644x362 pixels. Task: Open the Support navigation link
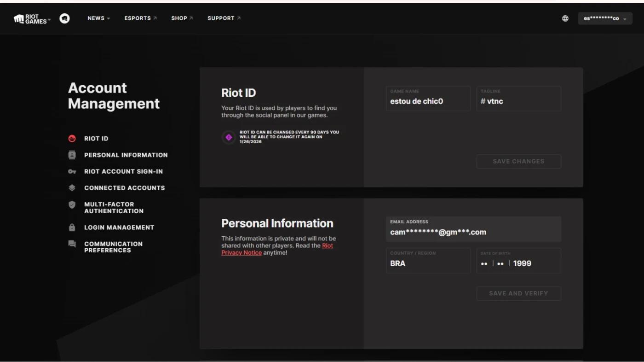224,18
